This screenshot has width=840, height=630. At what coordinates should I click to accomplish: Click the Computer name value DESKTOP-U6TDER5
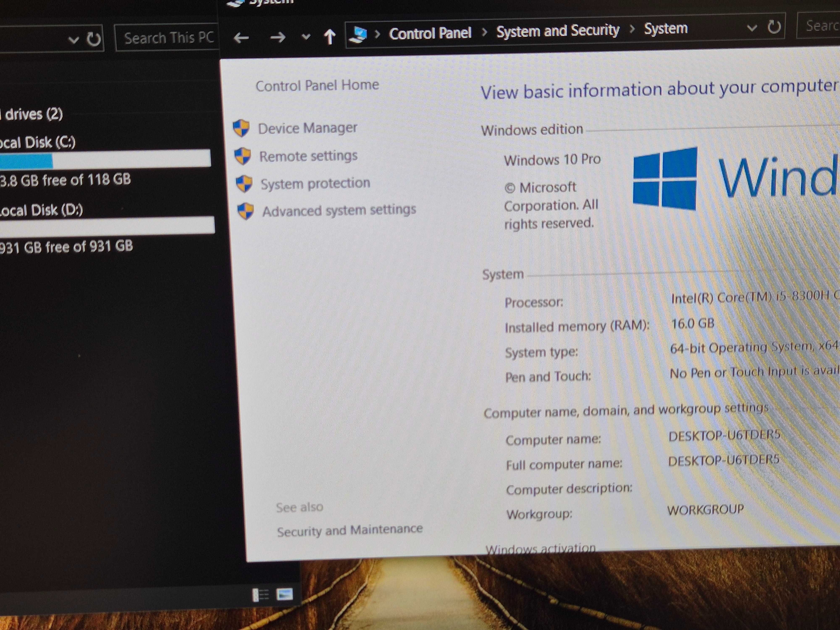tap(724, 436)
